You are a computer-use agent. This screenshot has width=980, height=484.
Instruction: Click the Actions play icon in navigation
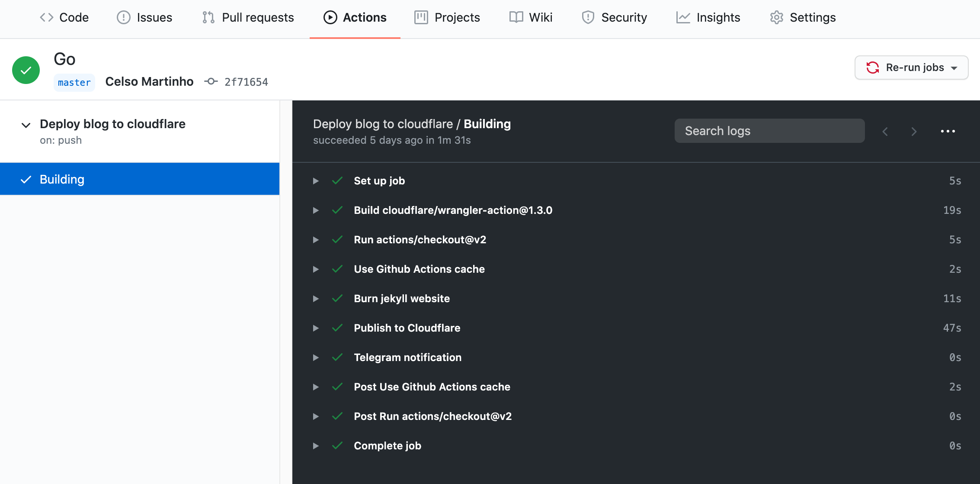coord(330,17)
